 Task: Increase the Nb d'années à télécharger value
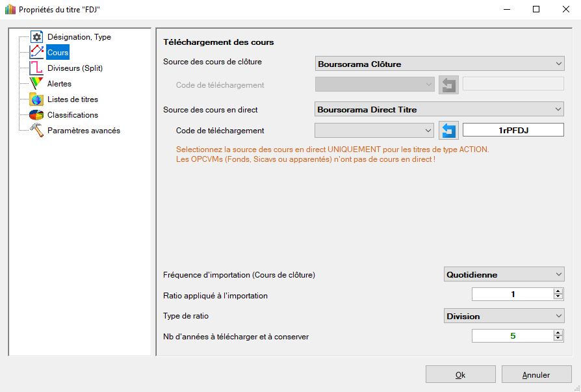click(558, 333)
